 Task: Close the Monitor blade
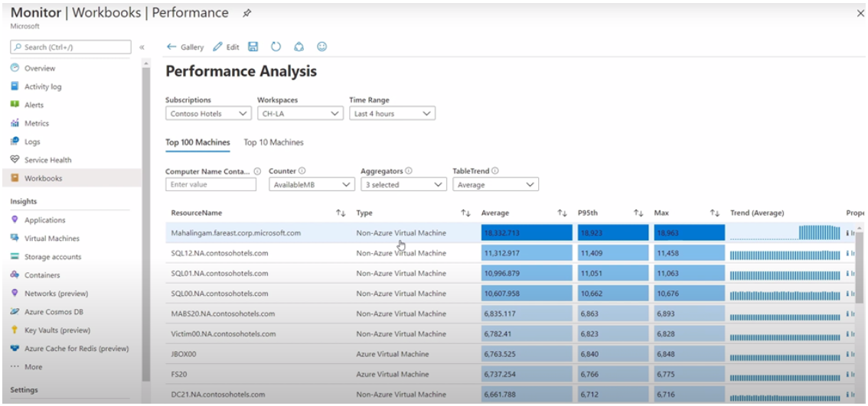pos(860,14)
